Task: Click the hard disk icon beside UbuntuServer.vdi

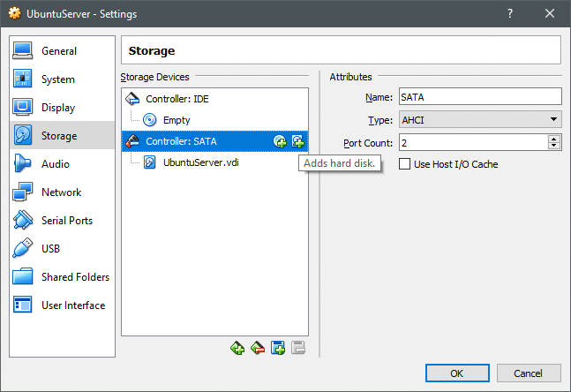Action: point(150,162)
